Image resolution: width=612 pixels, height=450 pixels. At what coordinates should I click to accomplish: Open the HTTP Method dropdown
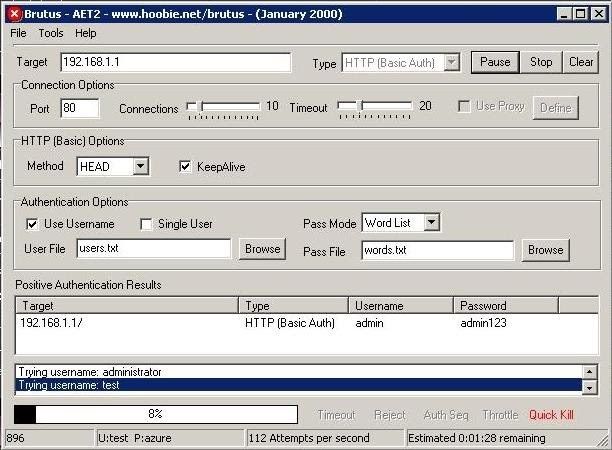[141, 167]
